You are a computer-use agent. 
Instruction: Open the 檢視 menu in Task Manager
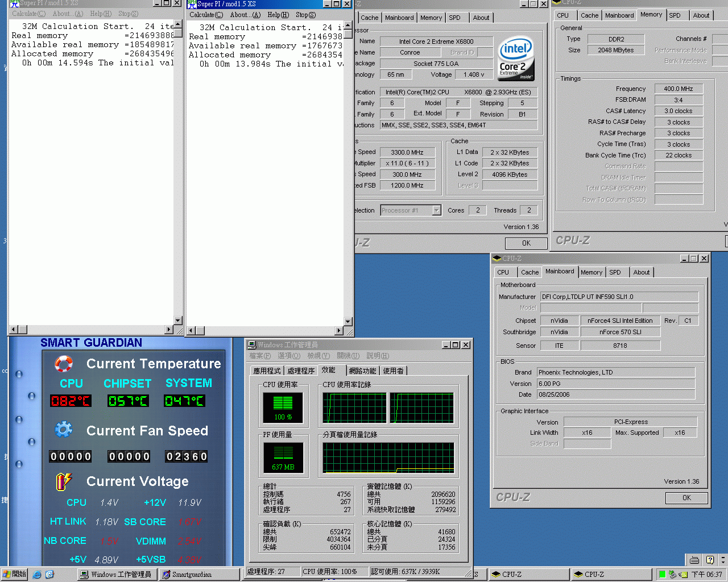318,356
